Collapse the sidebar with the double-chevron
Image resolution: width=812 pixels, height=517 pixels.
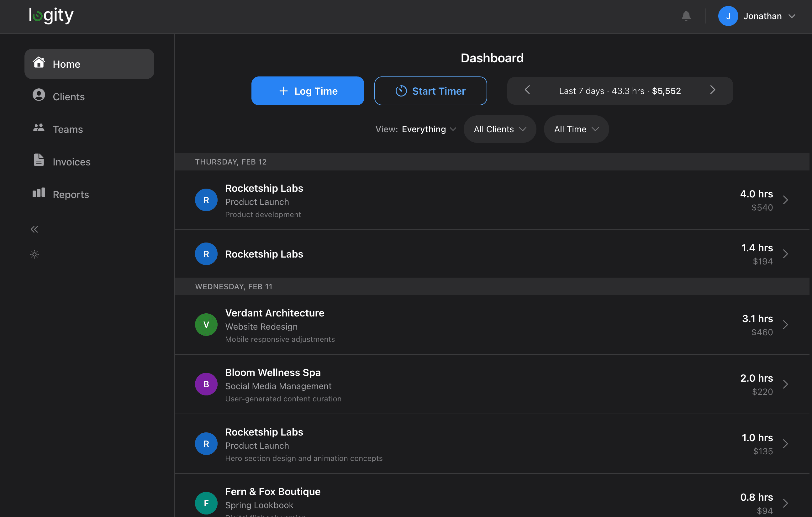click(x=34, y=229)
